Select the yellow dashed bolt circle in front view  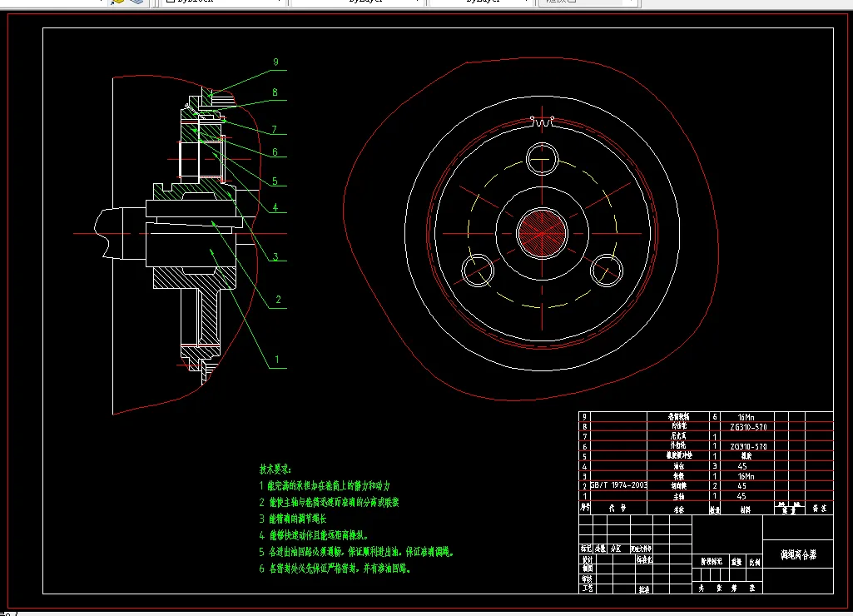(x=543, y=233)
